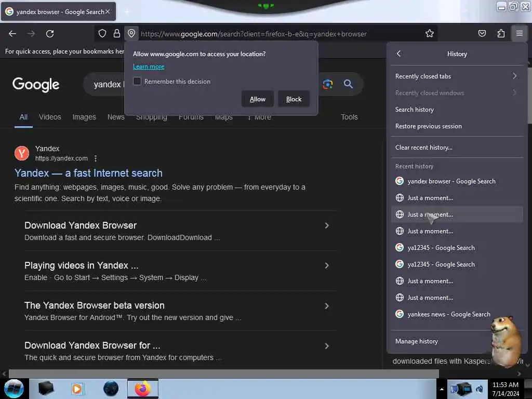Open the hamburger application menu

point(520,33)
